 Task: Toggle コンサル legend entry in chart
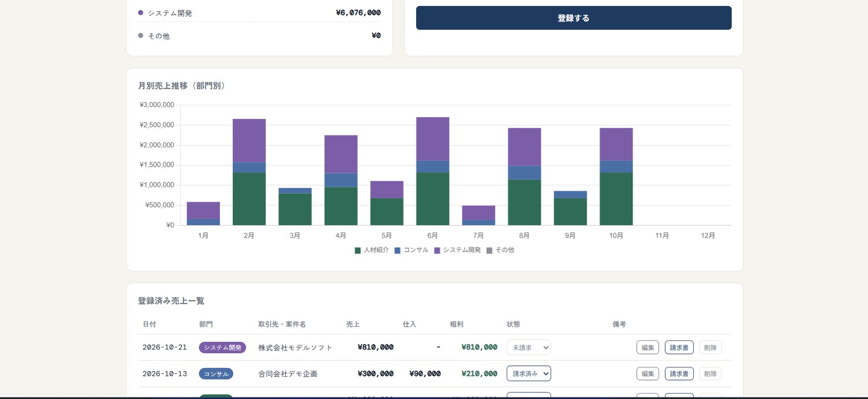click(x=411, y=250)
